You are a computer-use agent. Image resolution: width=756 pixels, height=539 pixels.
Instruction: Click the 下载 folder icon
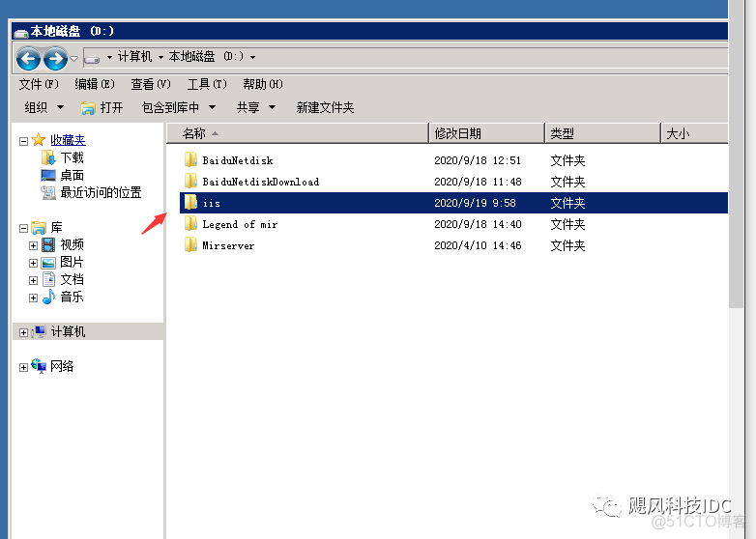point(48,158)
